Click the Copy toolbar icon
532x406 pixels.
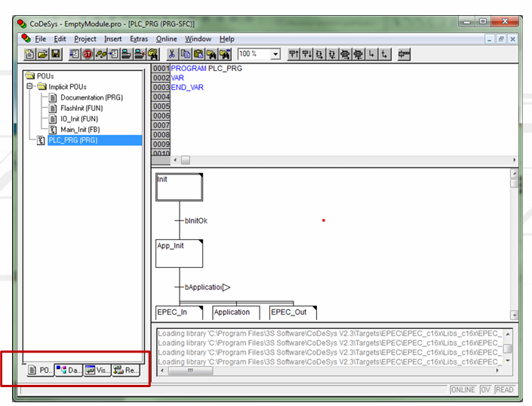click(x=185, y=54)
